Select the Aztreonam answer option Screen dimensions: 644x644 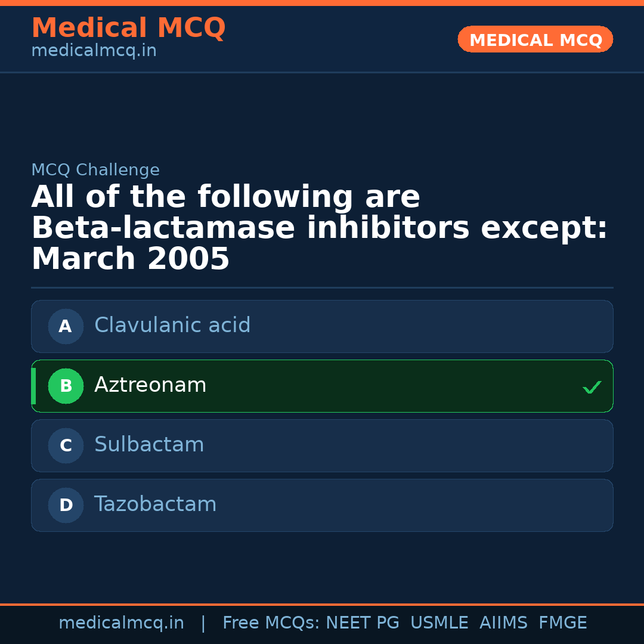322,386
